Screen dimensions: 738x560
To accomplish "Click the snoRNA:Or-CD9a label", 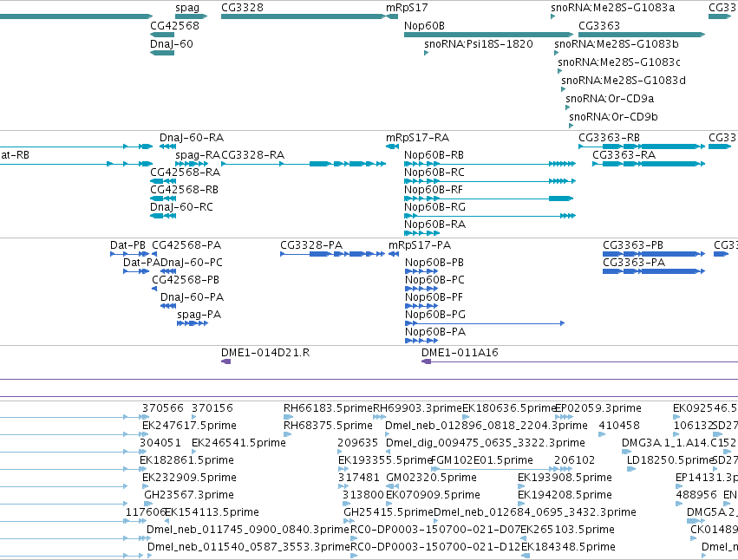I will point(610,98).
